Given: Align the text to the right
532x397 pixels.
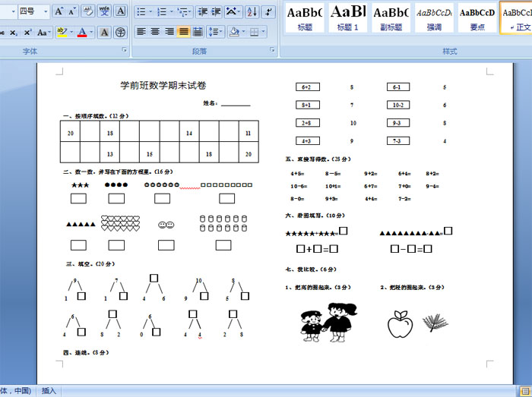Looking at the screenshot, I should coord(169,32).
